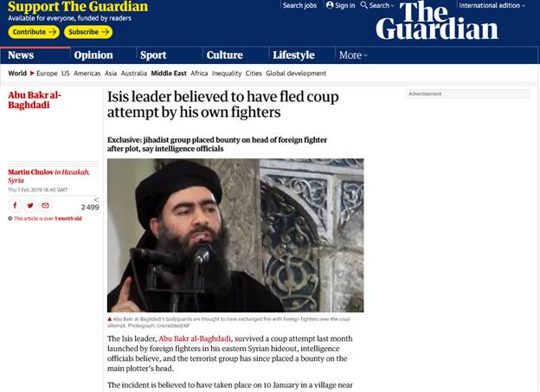Open the Abu Bakr al-Baghdadi inline link

click(195, 338)
